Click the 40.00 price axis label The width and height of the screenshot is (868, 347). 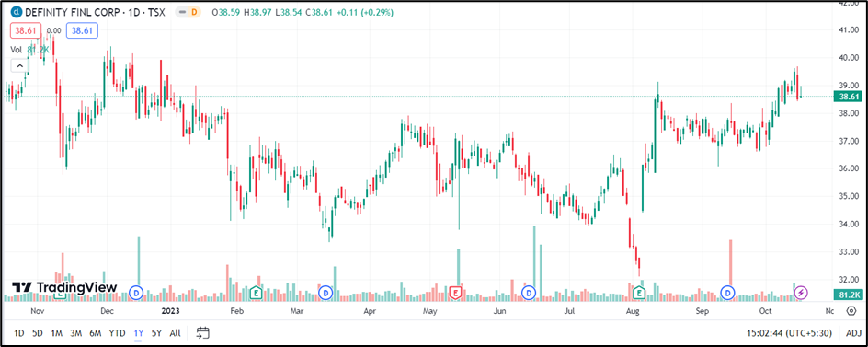(850, 58)
